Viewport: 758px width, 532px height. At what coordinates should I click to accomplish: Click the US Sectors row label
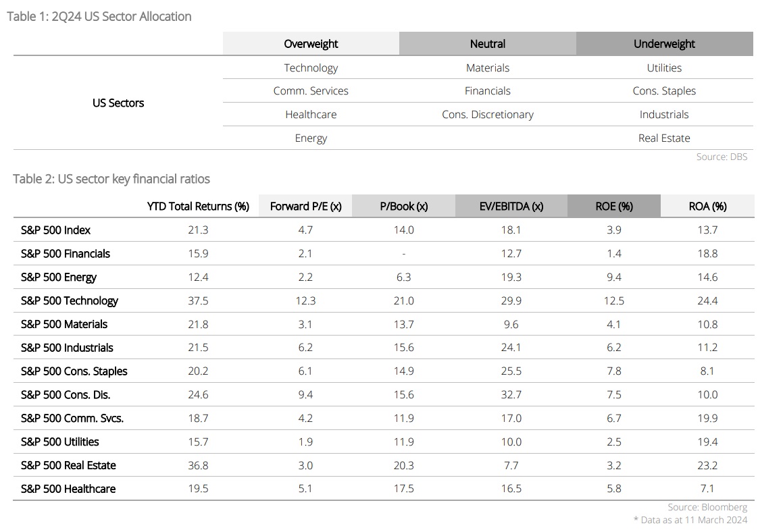tap(118, 103)
